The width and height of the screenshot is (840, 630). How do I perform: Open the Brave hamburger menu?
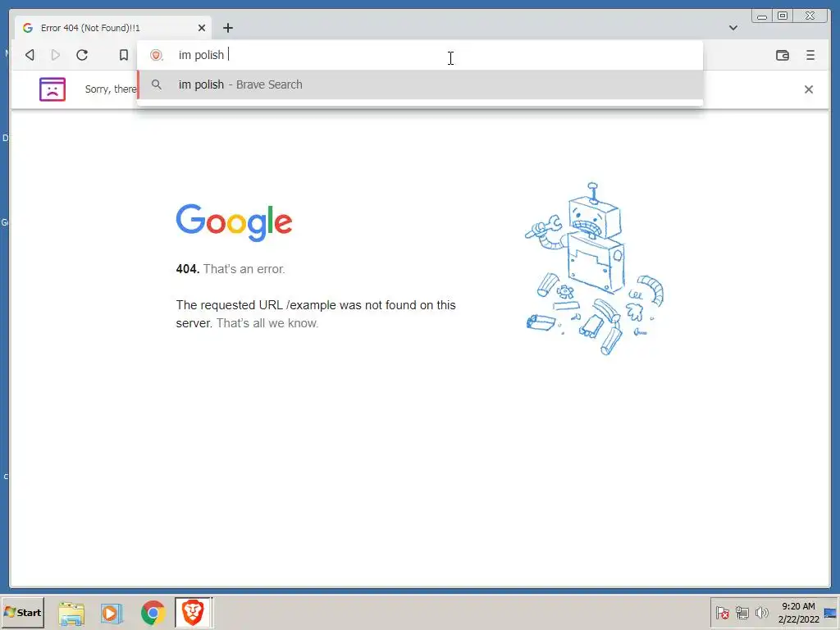[810, 55]
